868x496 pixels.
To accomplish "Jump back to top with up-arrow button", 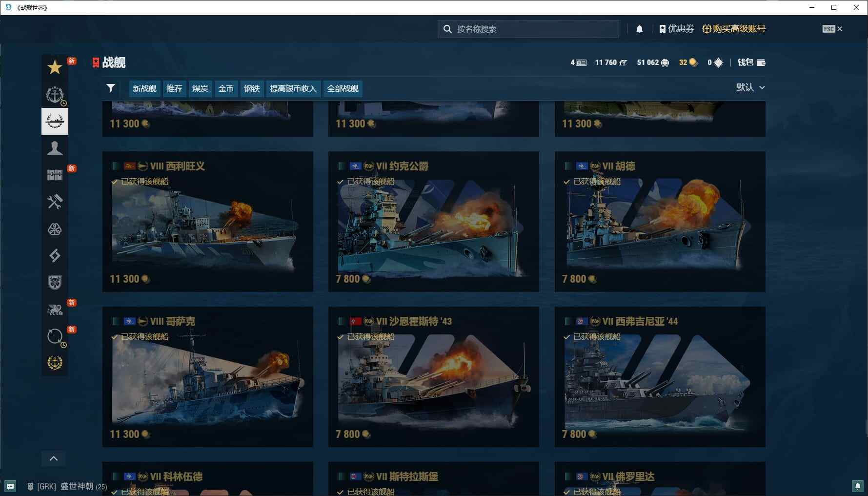I will [54, 458].
